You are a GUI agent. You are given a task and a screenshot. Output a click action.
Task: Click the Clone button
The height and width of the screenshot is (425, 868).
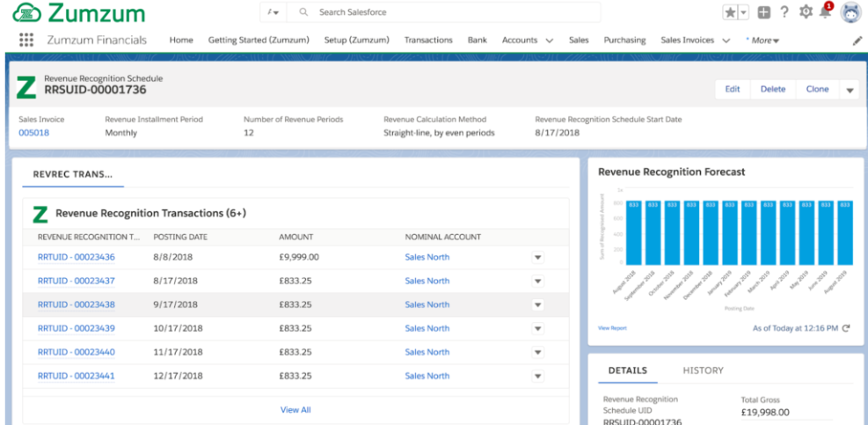[817, 89]
